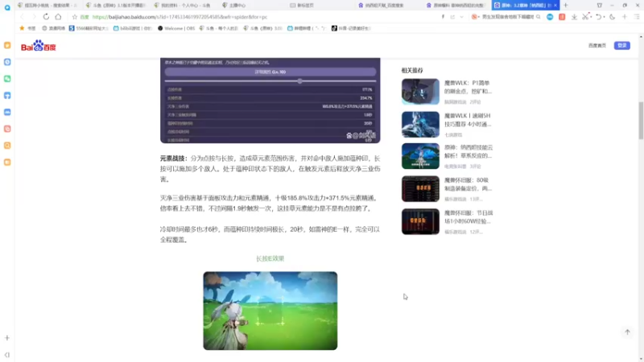
Task: Open the 魔兽怀旧服 节日战场 article thumbnail
Action: 420,222
